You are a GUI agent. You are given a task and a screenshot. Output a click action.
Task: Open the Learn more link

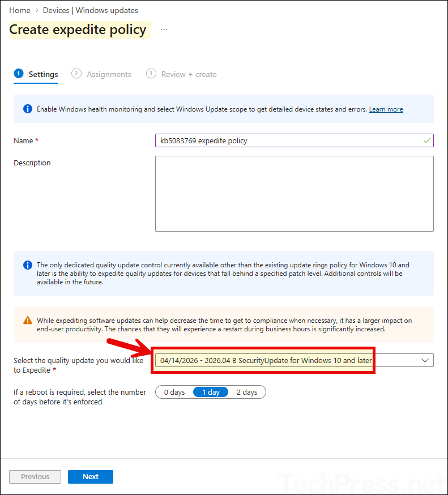click(386, 109)
